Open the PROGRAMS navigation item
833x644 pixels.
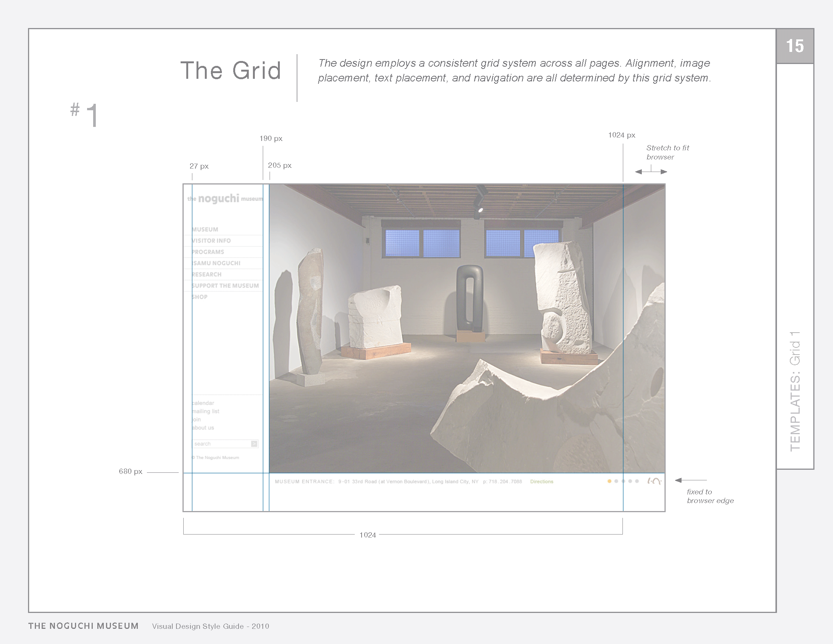click(208, 252)
